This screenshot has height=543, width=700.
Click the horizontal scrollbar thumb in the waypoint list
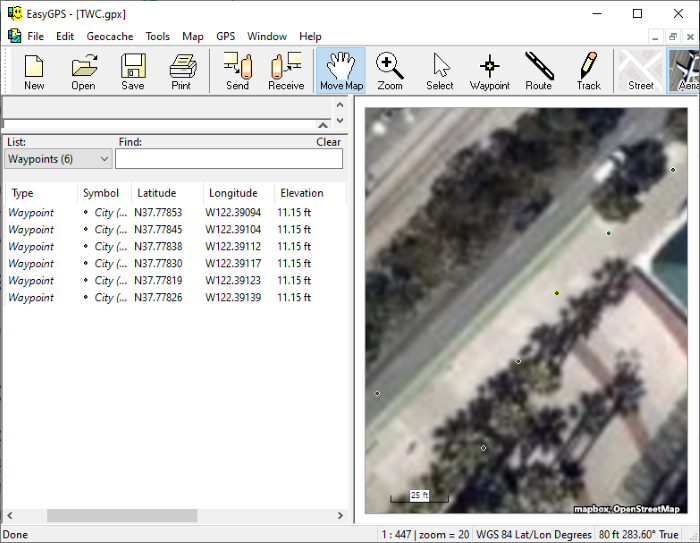(x=122, y=515)
